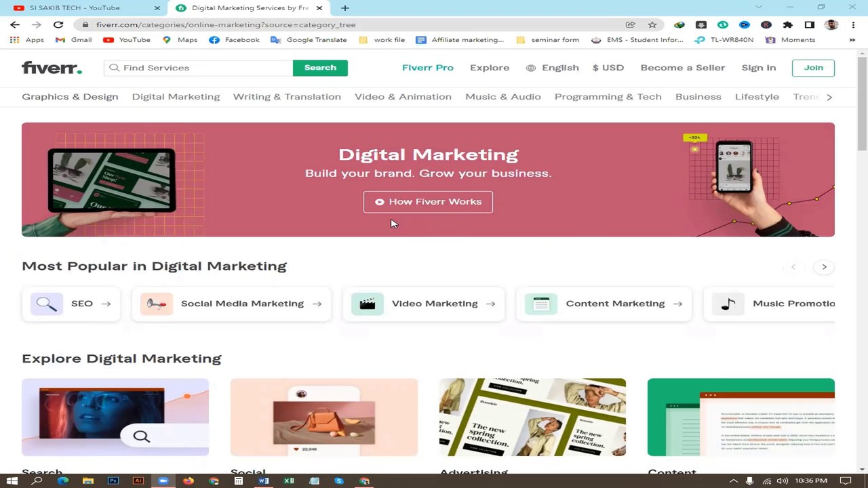The height and width of the screenshot is (488, 868).
Task: Open Lifestyle category menu
Action: (x=757, y=97)
